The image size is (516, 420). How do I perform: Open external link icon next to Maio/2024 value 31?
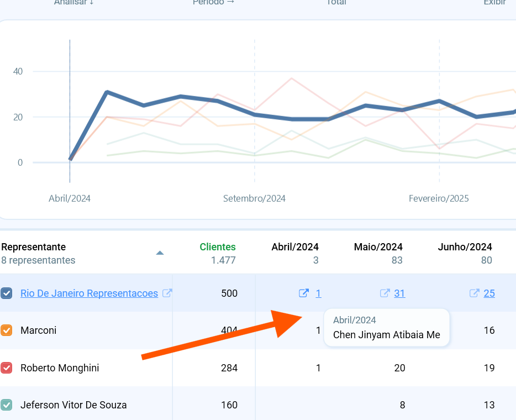point(385,293)
